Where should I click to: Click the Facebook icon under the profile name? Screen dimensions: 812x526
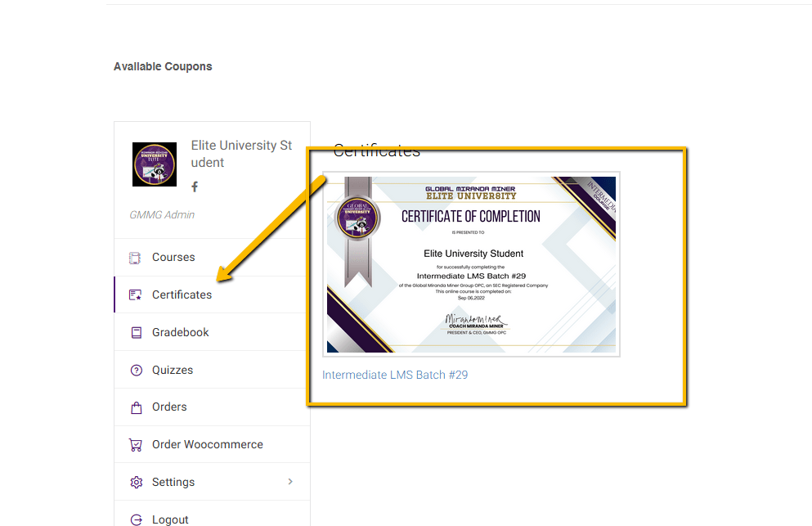click(x=195, y=187)
